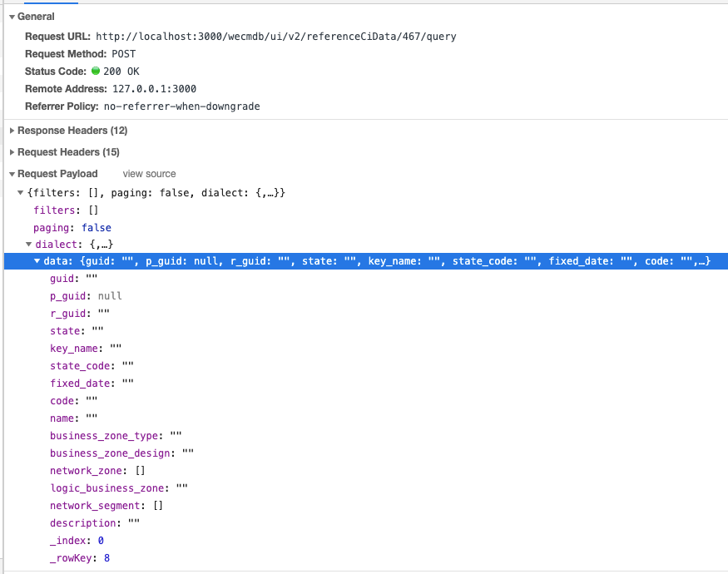Open the view source link for Request Payload
This screenshot has height=574, width=728.
click(x=149, y=174)
